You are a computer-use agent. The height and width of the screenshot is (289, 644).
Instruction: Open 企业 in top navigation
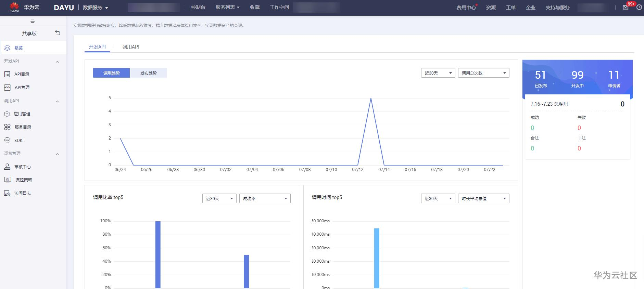coord(530,8)
